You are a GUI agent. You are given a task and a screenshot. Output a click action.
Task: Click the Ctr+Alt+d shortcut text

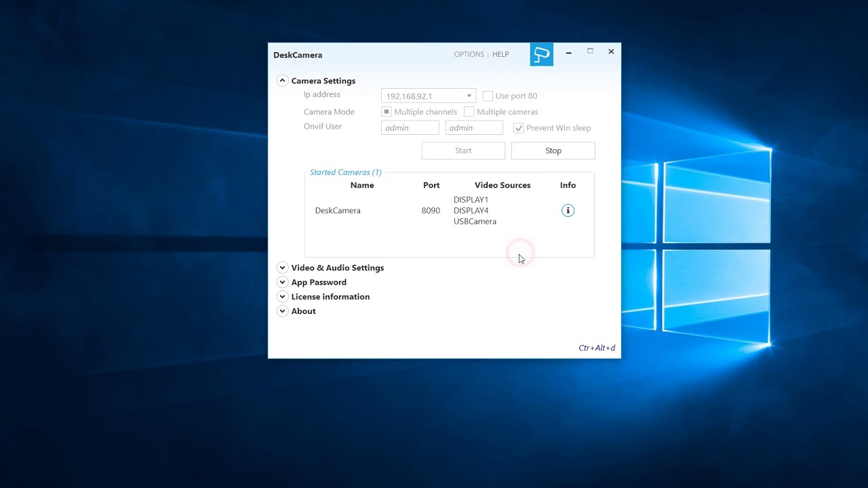click(597, 348)
